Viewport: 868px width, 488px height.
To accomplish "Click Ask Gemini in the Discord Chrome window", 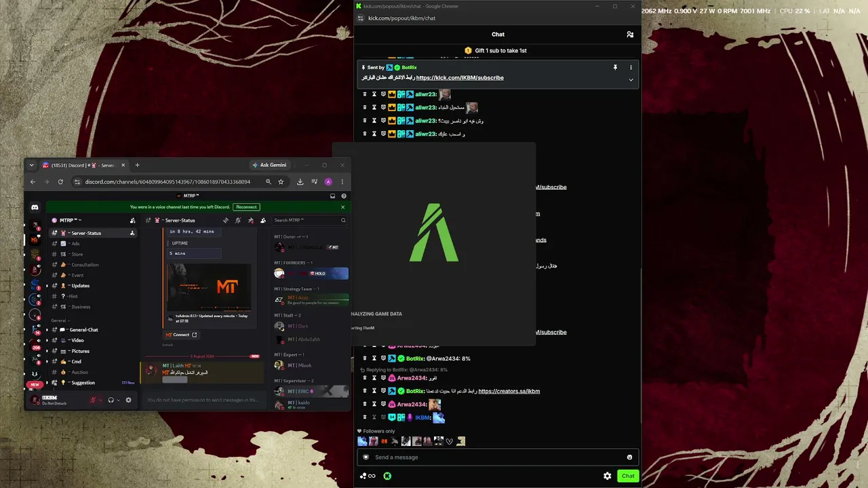I will click(x=269, y=165).
